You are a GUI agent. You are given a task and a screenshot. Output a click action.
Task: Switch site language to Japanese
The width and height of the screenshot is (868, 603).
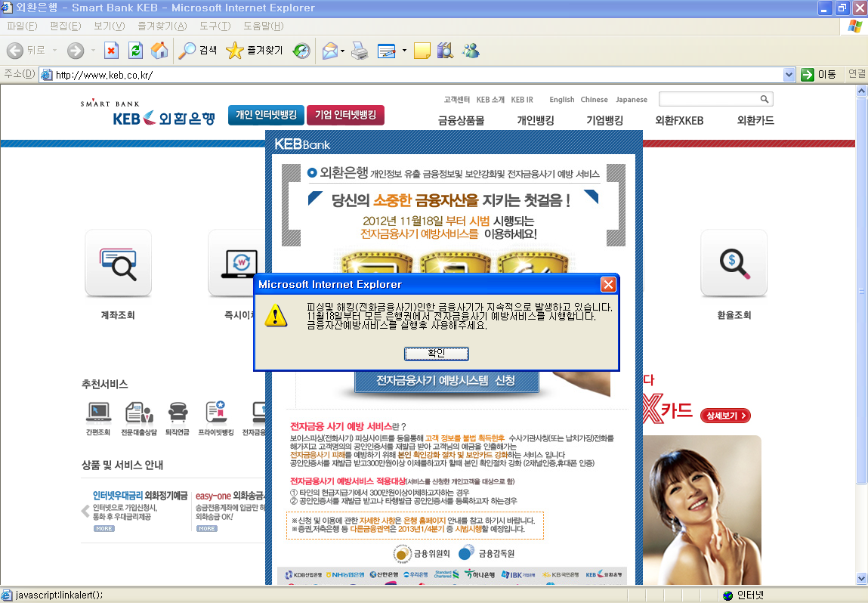point(632,100)
